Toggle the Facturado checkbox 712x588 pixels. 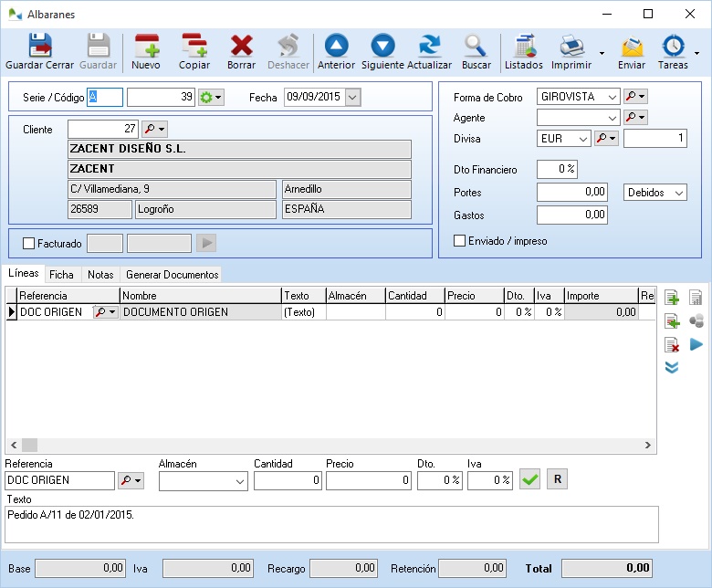pyautogui.click(x=28, y=244)
